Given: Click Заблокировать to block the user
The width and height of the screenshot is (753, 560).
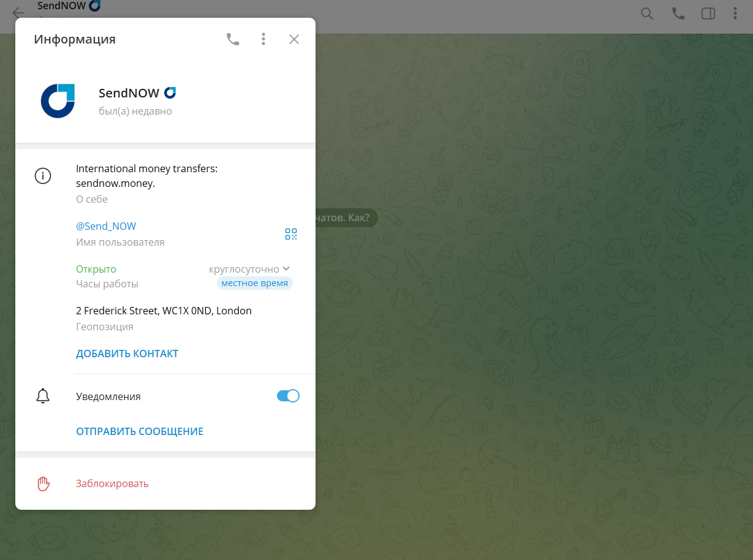Looking at the screenshot, I should [x=112, y=483].
